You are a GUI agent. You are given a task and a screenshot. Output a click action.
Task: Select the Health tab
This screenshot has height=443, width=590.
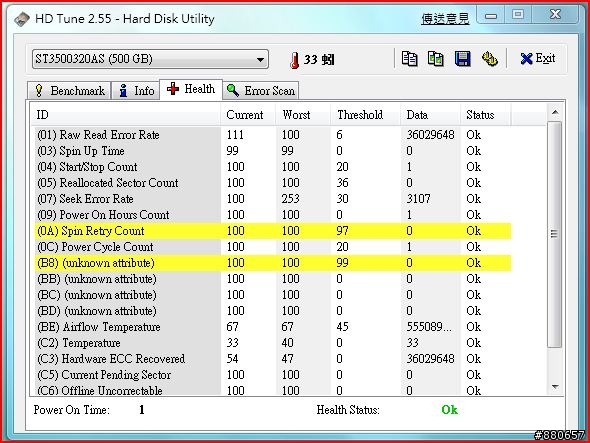click(191, 89)
